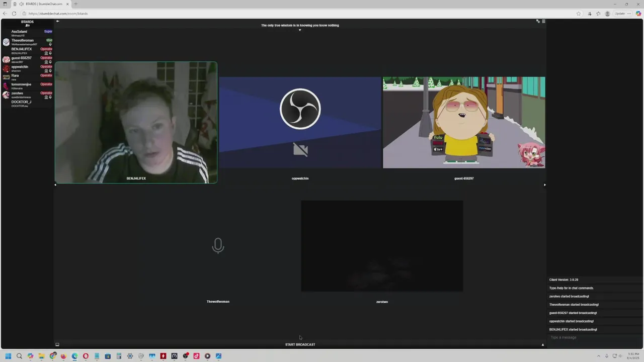
Task: Click the browser Update button
Action: (x=620, y=14)
